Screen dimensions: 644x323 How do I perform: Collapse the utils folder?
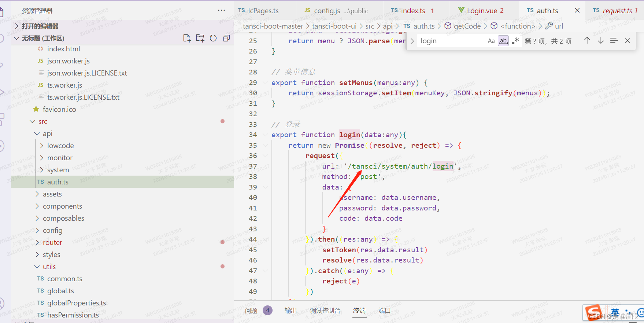(49, 267)
